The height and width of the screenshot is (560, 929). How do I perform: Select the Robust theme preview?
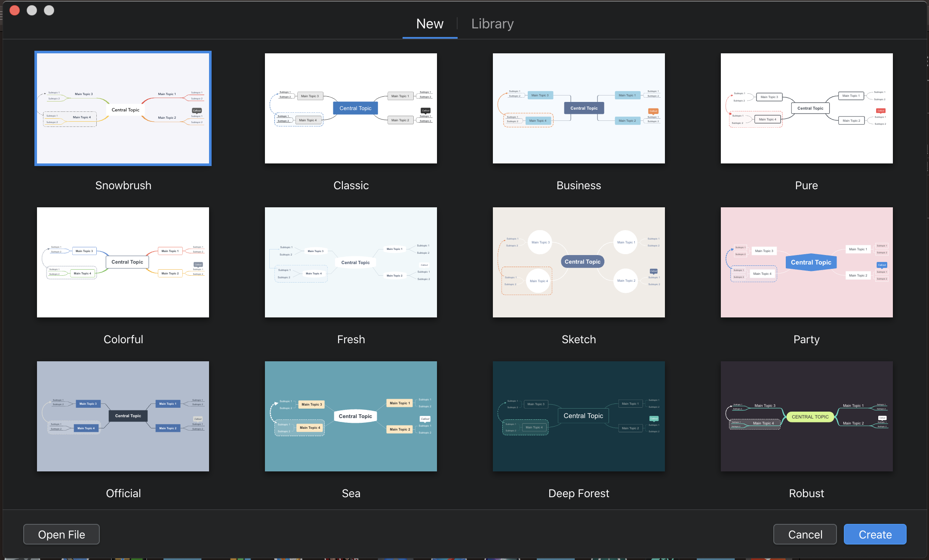[806, 416]
